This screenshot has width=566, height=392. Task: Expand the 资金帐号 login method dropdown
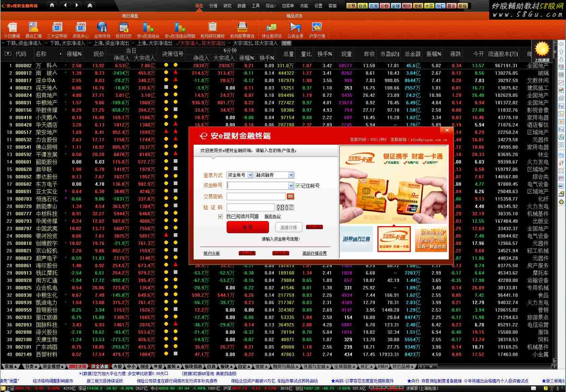pos(250,175)
